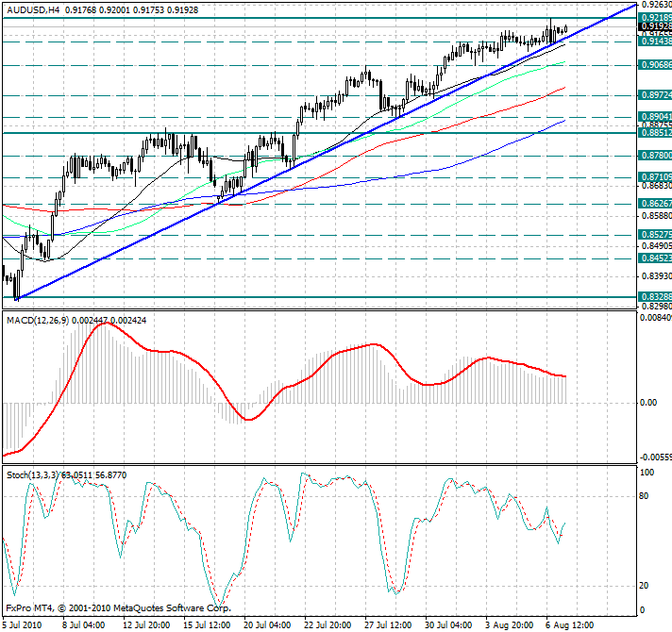Click the Stochastic 20 level value
Image resolution: width=672 pixels, height=632 pixels.
(644, 586)
